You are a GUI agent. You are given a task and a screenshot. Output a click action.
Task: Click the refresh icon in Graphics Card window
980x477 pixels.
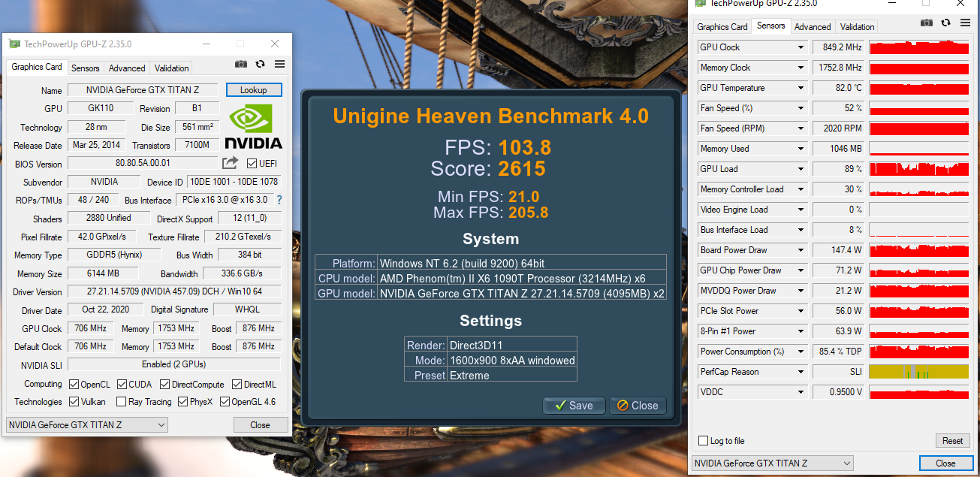point(260,65)
